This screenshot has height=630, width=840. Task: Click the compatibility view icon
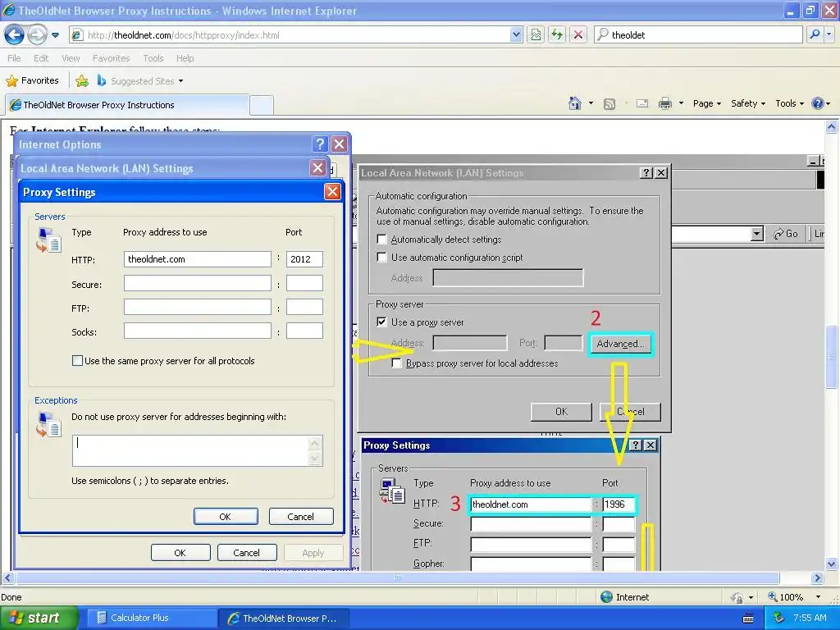coord(536,34)
